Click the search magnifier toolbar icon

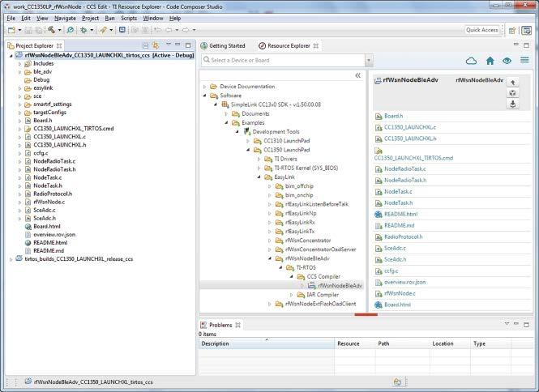pyautogui.click(x=71, y=30)
